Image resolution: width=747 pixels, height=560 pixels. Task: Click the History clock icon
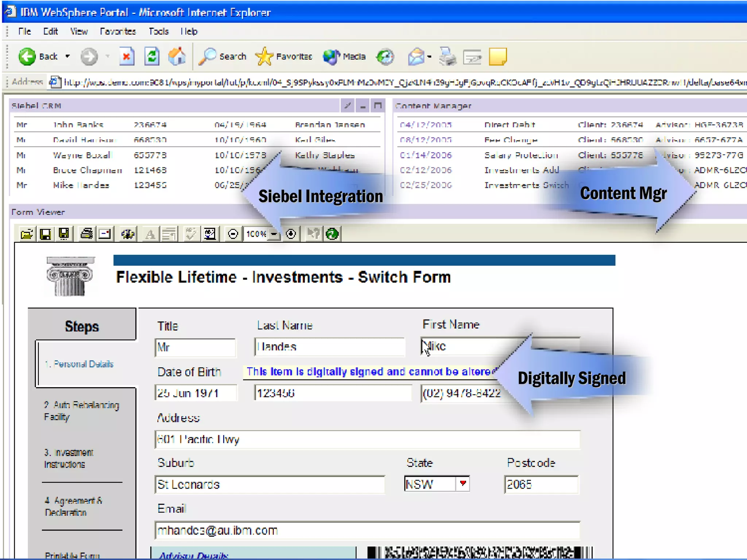(386, 57)
